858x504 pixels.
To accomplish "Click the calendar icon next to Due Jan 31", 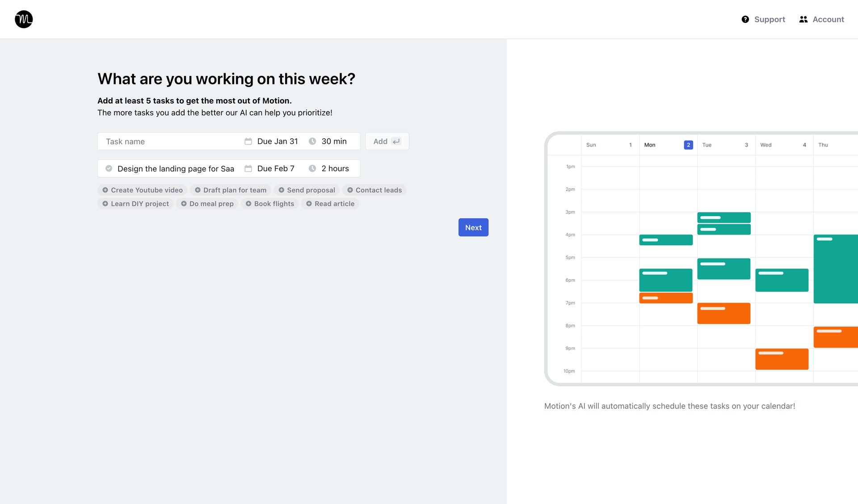I will click(248, 141).
